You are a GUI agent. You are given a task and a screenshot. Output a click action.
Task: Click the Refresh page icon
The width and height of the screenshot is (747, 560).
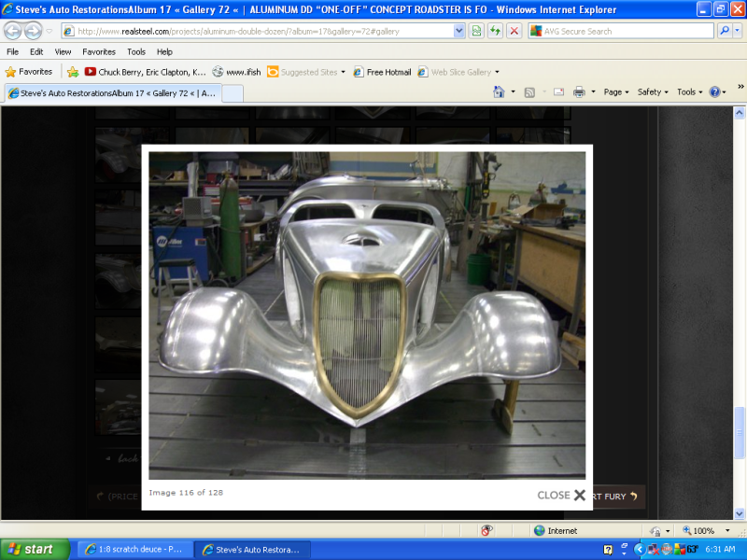pyautogui.click(x=496, y=31)
